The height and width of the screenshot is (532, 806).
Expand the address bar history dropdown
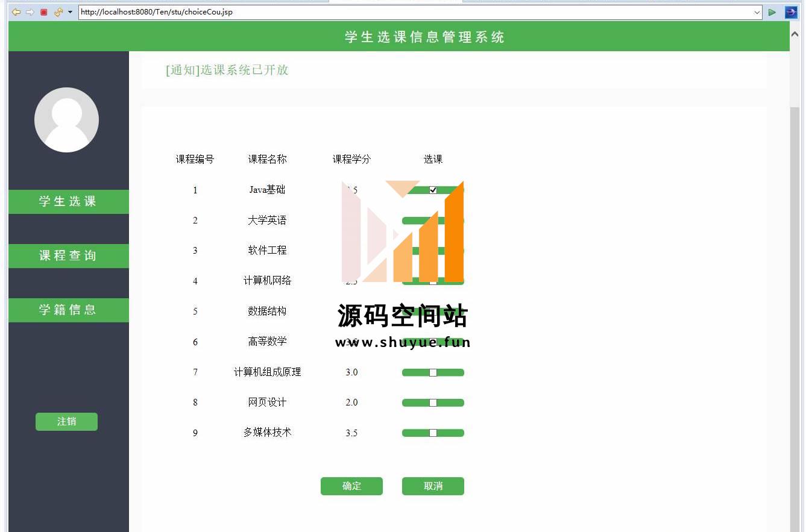pos(757,12)
